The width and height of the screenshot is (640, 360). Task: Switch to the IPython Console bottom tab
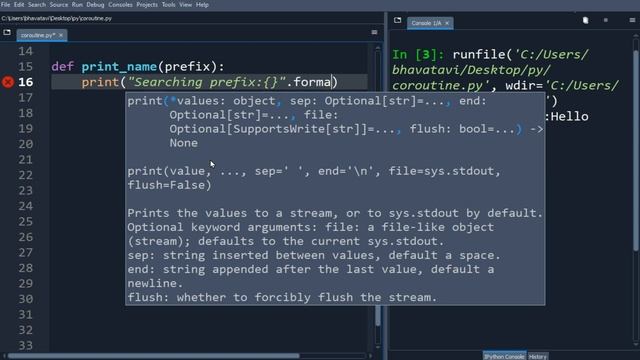pyautogui.click(x=504, y=356)
